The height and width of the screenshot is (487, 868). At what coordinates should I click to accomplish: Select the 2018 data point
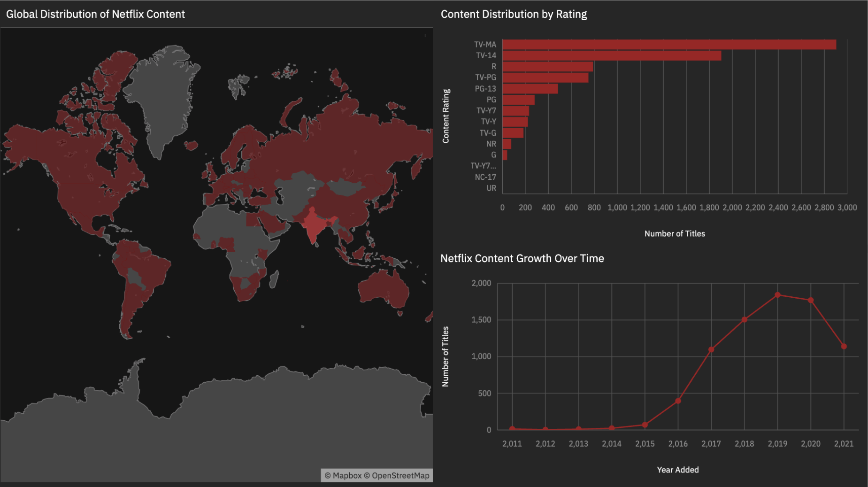(x=745, y=319)
